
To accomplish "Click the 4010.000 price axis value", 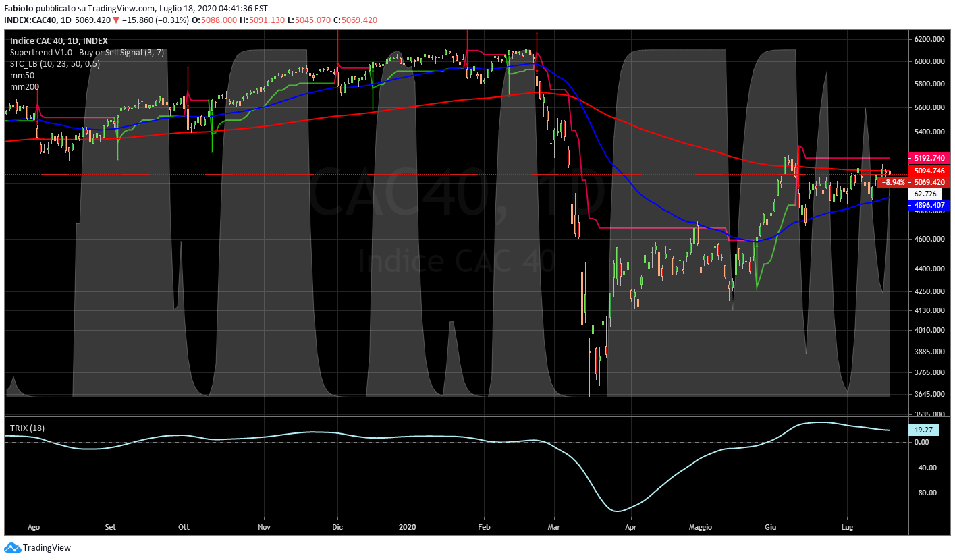I will pyautogui.click(x=929, y=330).
